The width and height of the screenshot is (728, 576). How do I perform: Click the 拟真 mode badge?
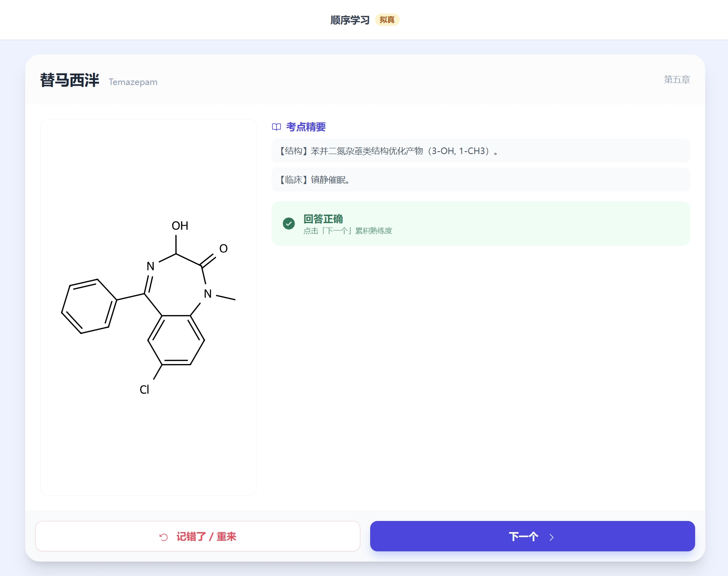387,20
